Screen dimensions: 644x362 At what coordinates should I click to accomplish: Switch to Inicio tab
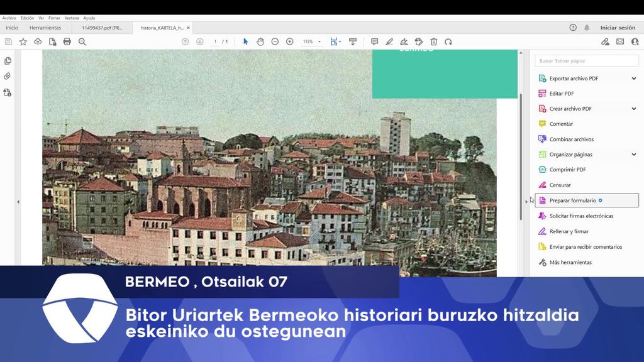tap(12, 28)
